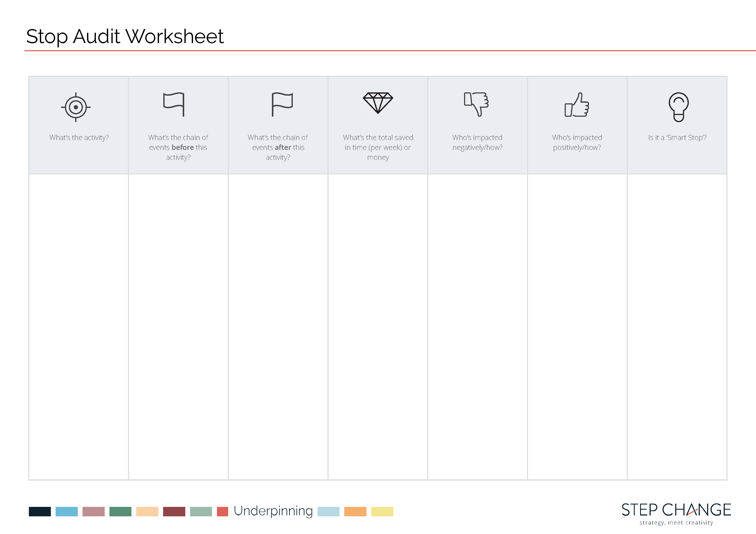Click "chain of events before this activity?" text
The image size is (756, 534).
(x=178, y=147)
